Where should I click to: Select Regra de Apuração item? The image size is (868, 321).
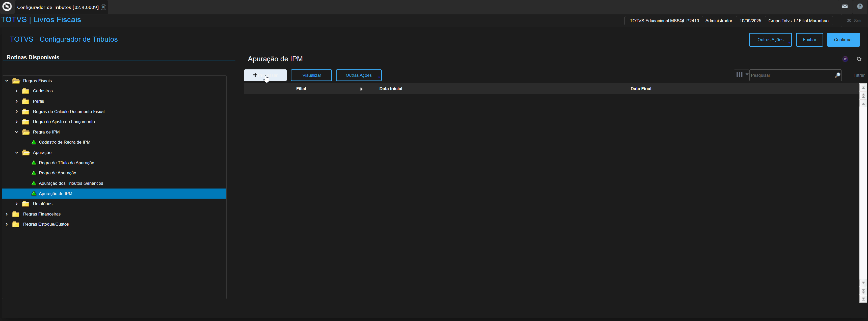tap(57, 173)
